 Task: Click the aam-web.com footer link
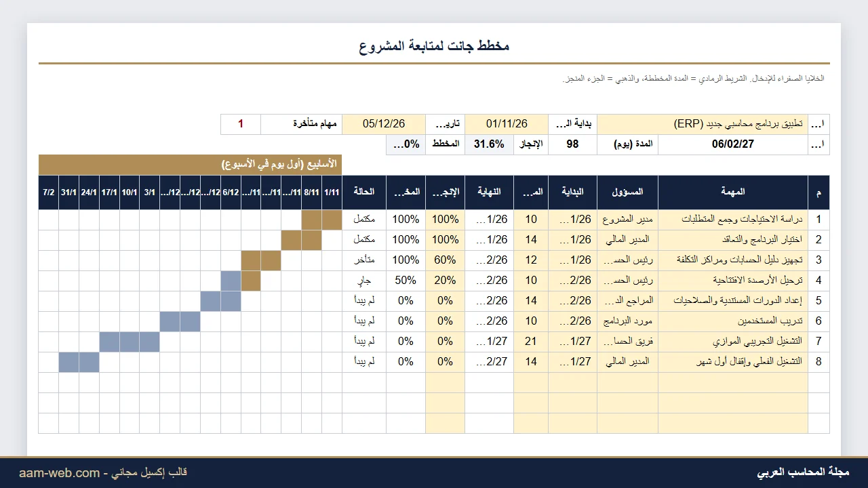pyautogui.click(x=60, y=473)
